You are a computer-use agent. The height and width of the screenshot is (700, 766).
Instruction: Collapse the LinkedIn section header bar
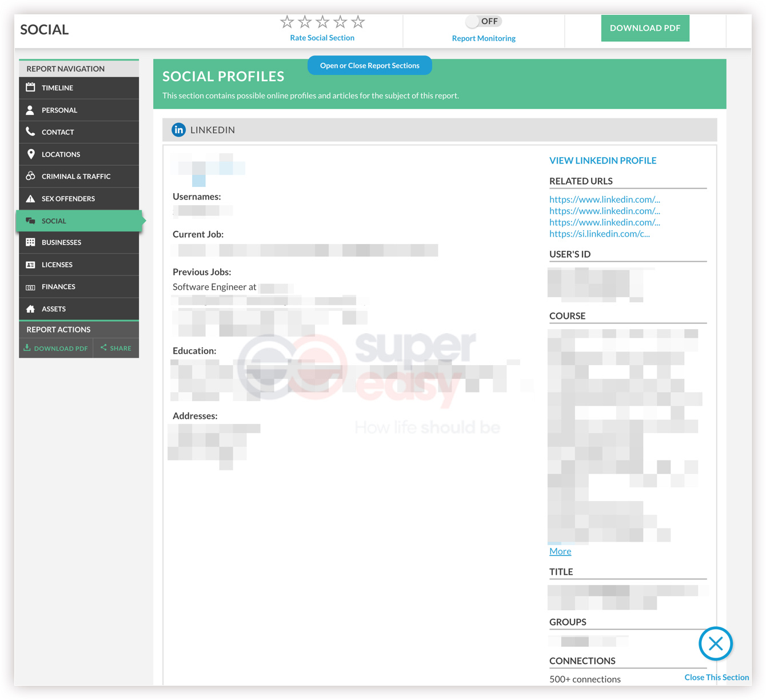click(x=440, y=130)
